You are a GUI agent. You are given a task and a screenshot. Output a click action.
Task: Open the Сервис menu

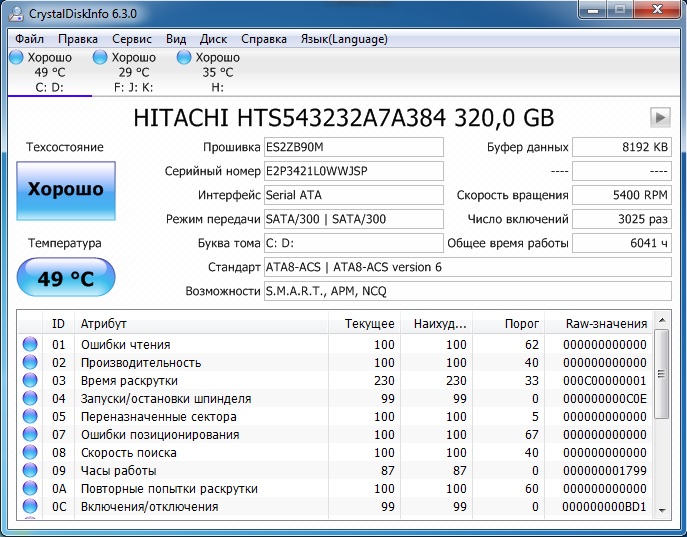pyautogui.click(x=132, y=39)
